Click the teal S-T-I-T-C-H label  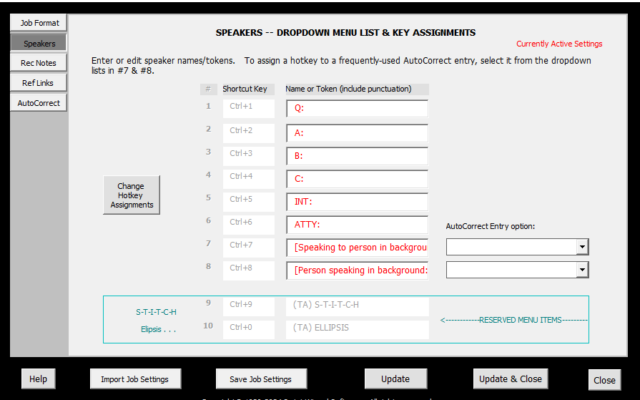pyautogui.click(x=156, y=312)
